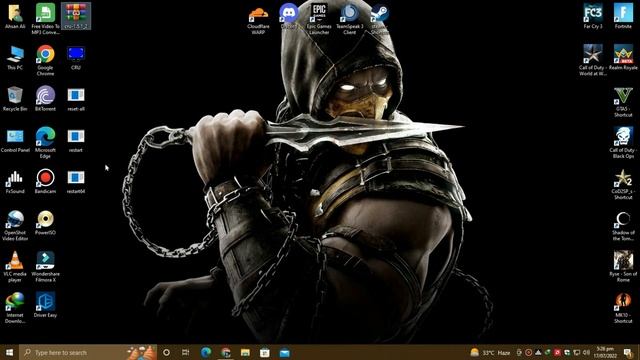Screen dimensions: 640x360
Task: Launch Fortnite desktop shortcut
Action: click(623, 16)
